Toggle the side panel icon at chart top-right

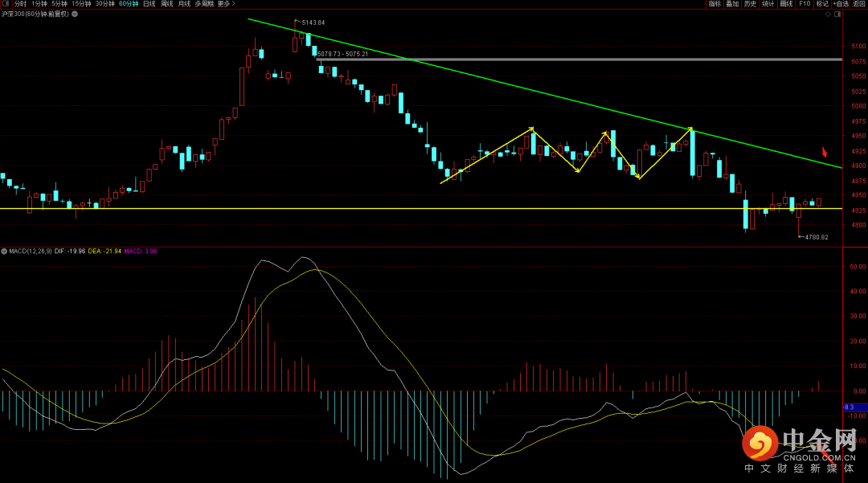click(x=837, y=14)
